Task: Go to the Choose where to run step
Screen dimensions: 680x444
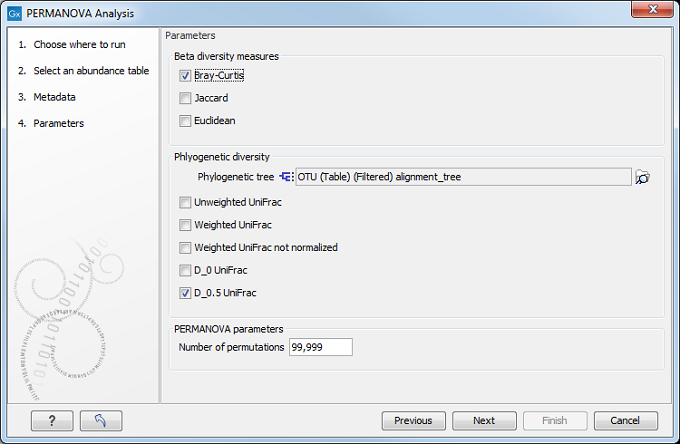Action: coord(76,45)
